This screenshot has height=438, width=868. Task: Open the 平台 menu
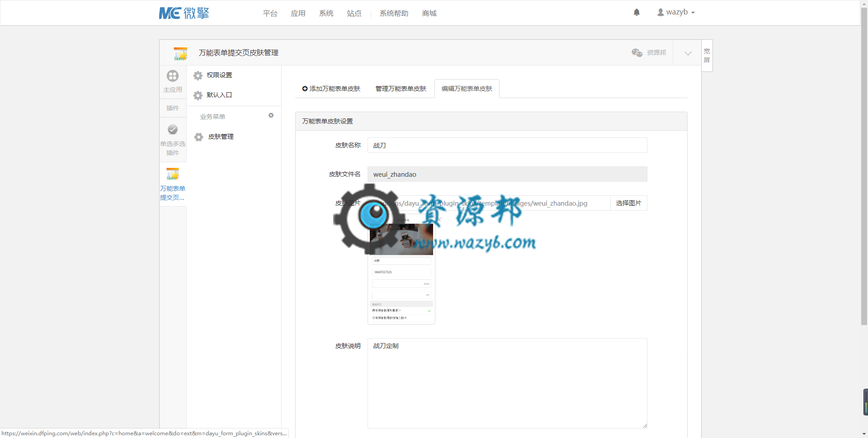click(270, 14)
